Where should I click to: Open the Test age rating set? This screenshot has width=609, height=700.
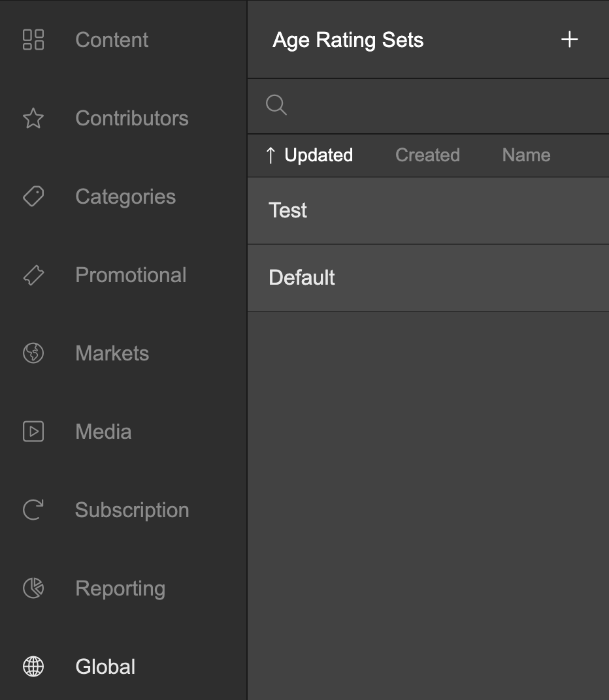427,211
